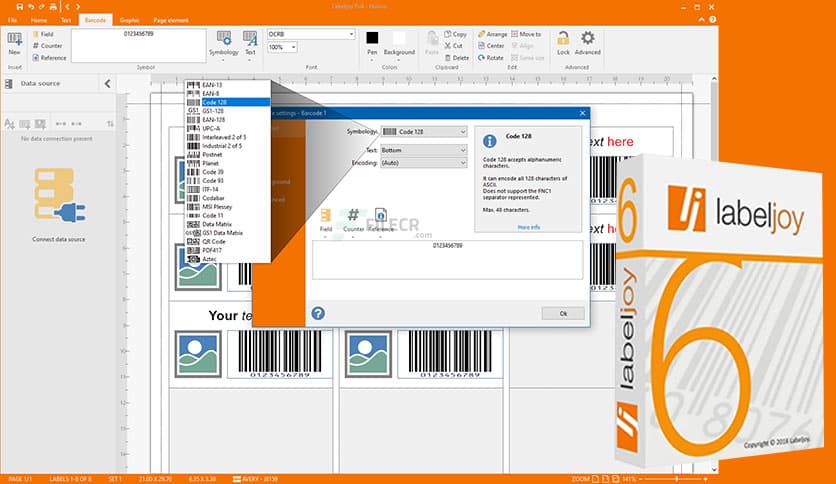
Task: Click the Delete icon in the Clipboard group
Action: click(455, 58)
